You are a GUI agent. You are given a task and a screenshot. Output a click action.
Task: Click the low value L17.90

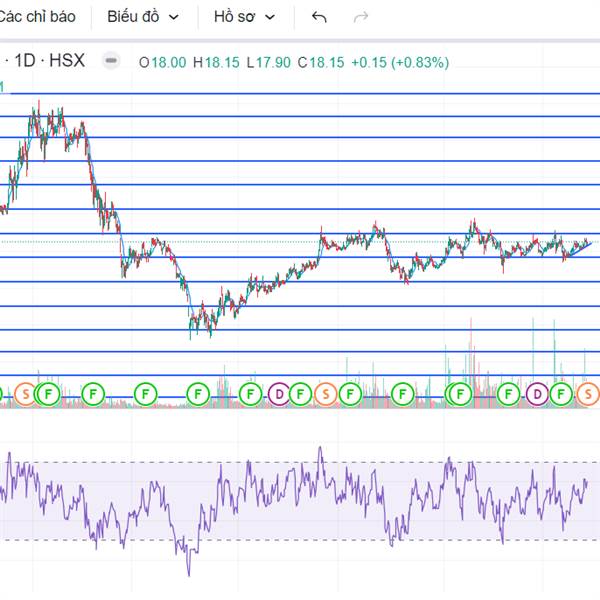click(x=268, y=62)
